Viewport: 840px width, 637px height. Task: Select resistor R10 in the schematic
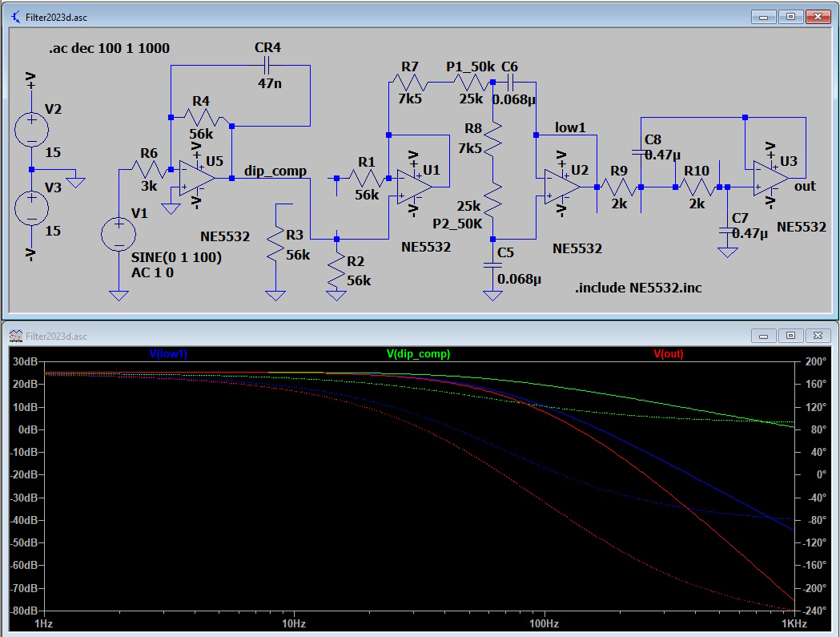click(697, 187)
